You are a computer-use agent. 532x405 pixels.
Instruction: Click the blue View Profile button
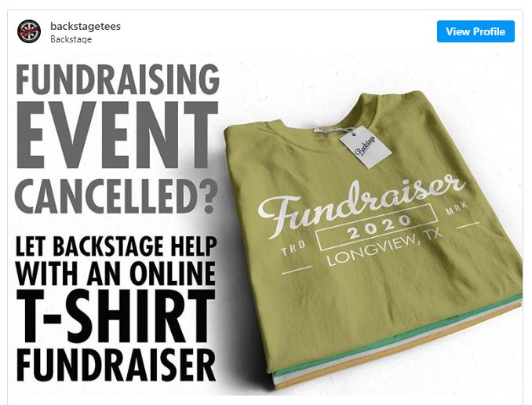coord(476,31)
